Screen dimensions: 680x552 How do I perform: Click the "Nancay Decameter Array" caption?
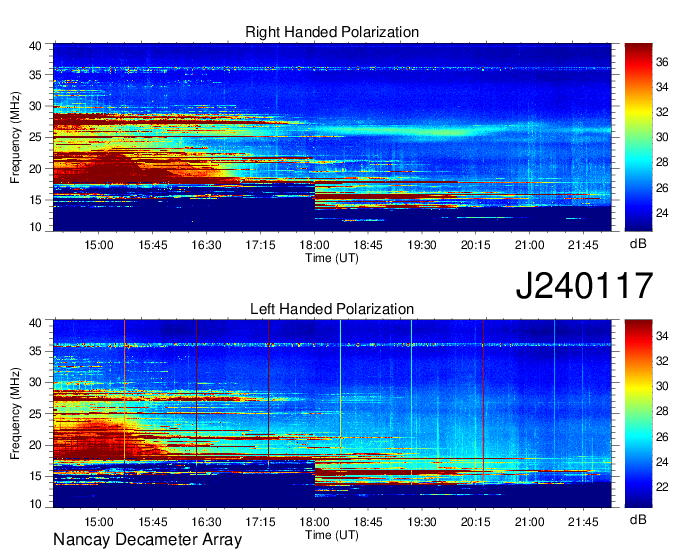click(x=147, y=540)
